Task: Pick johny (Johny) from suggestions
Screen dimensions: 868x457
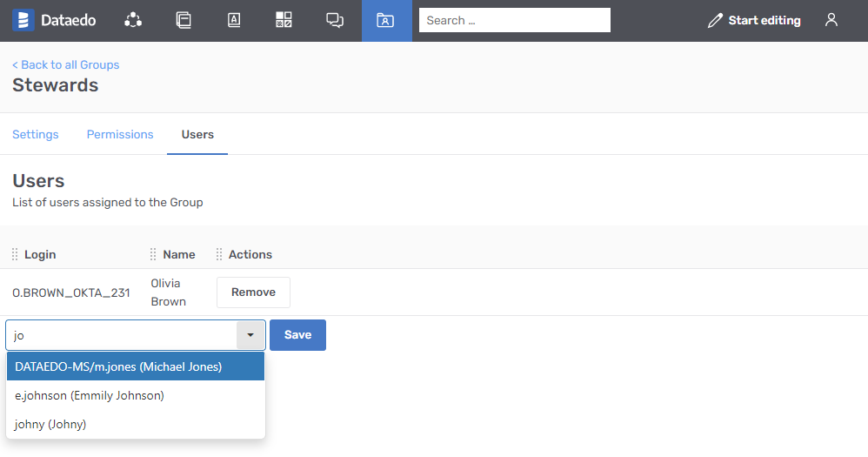Action: (x=50, y=424)
